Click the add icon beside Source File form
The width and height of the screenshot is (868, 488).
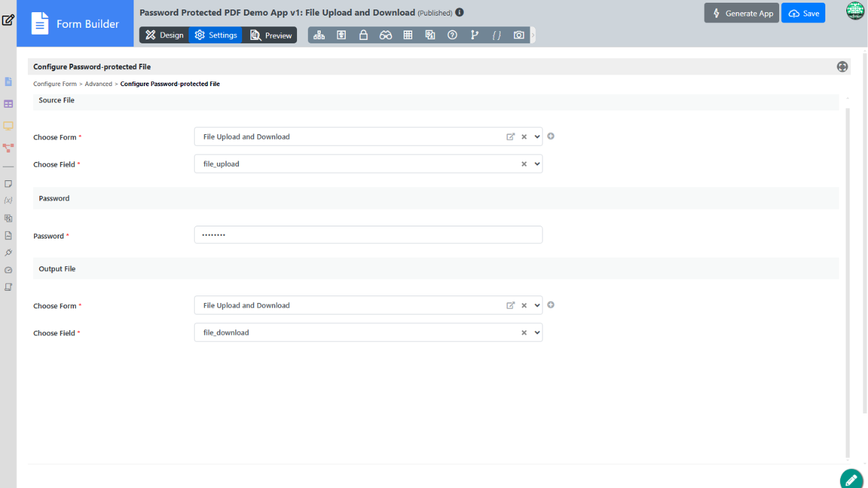click(x=551, y=136)
